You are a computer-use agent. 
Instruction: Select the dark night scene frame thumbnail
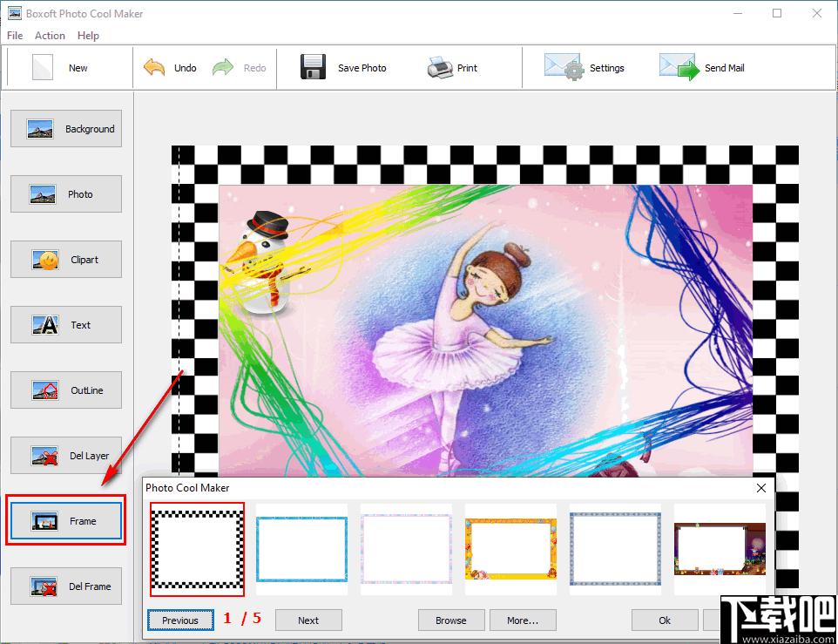(x=720, y=549)
